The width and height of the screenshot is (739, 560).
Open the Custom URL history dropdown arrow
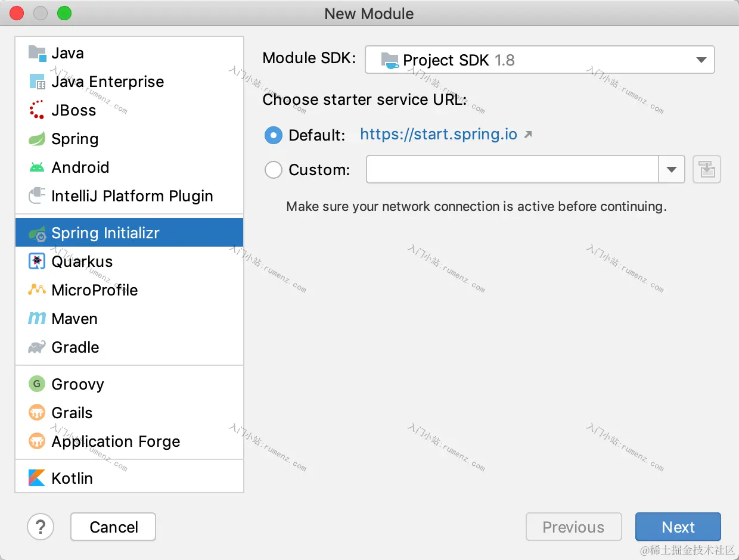coord(672,170)
